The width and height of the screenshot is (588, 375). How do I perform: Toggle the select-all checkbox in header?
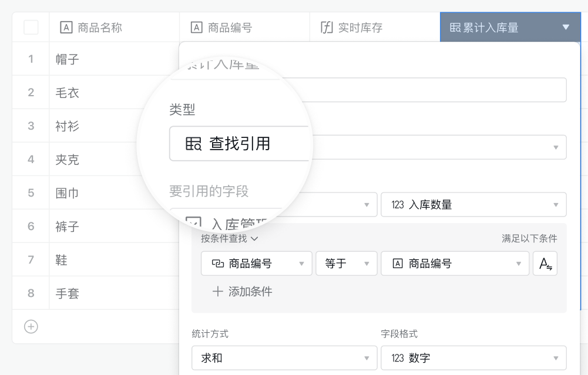point(31,28)
